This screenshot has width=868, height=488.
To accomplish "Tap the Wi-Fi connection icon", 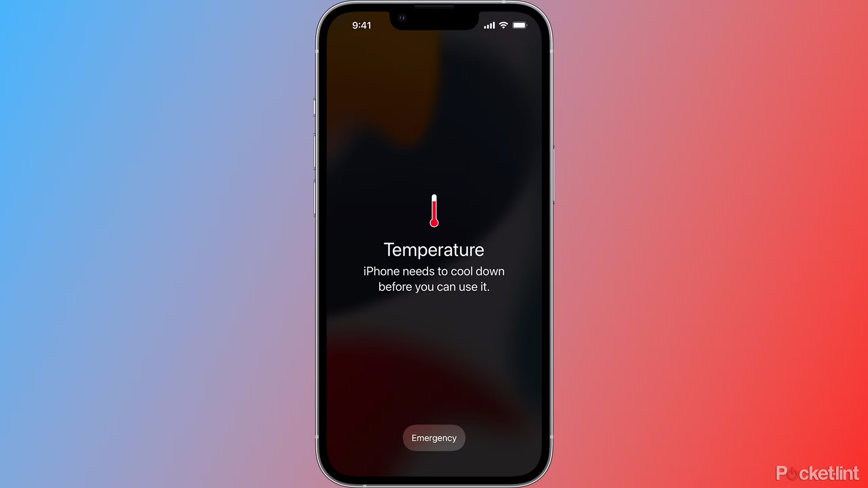I will 507,25.
